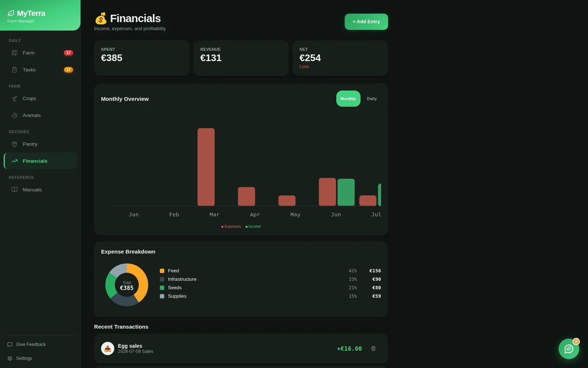Click the NET €254 Loss card
The height and width of the screenshot is (368, 588).
click(x=340, y=58)
